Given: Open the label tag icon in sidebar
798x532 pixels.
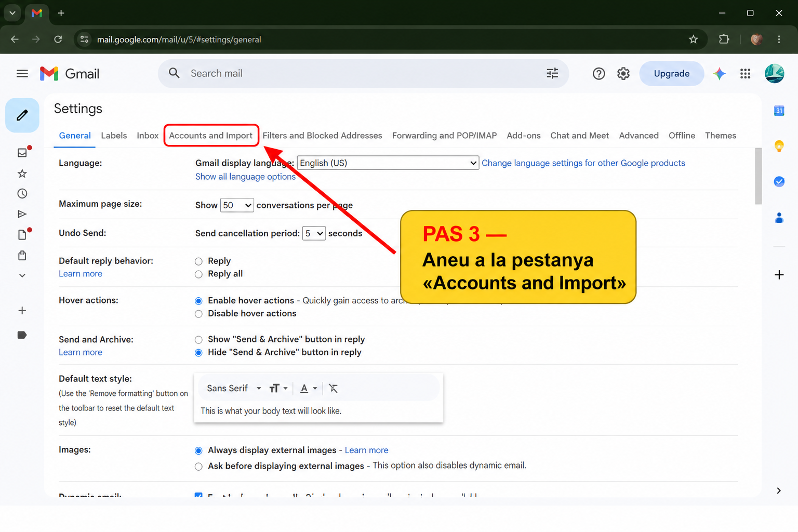Looking at the screenshot, I should [x=22, y=335].
